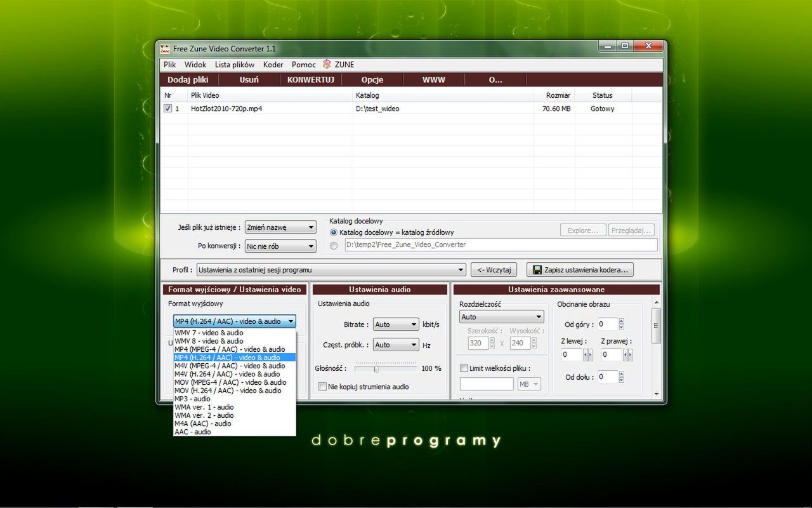The image size is (812, 508).
Task: Click the app icon in title bar
Action: point(165,48)
